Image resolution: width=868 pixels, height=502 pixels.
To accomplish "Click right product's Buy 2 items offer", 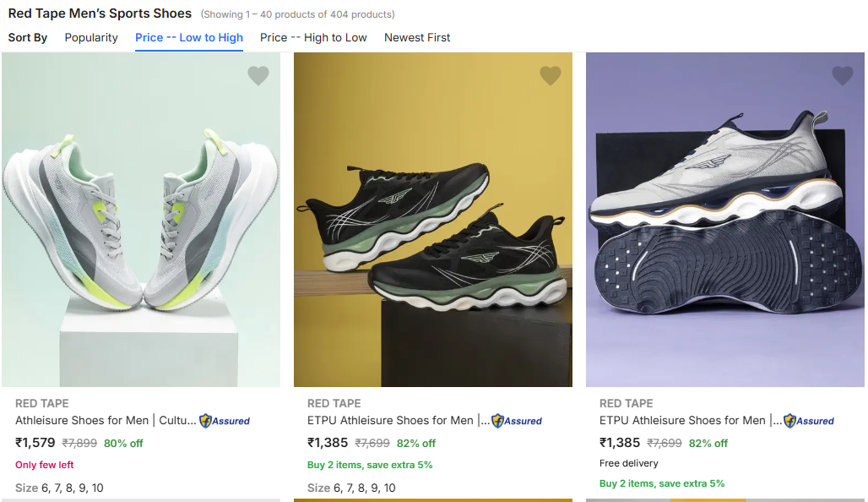I will (x=662, y=483).
